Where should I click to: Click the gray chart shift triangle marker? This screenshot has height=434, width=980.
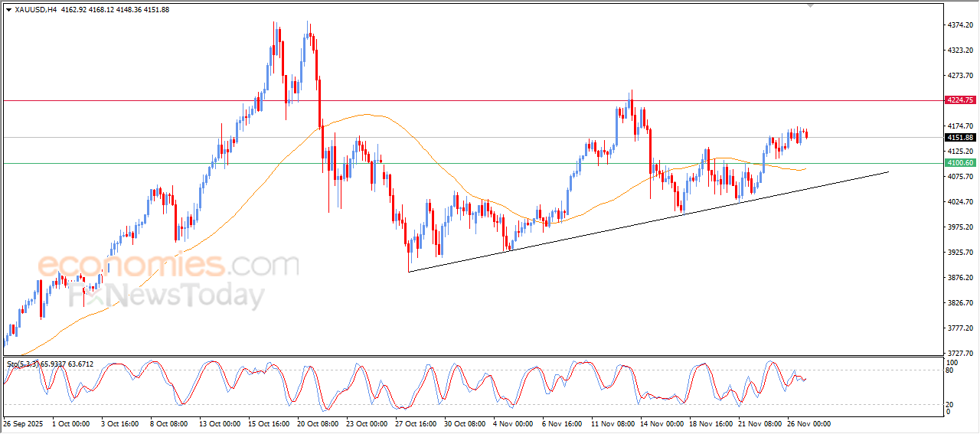coord(812,6)
